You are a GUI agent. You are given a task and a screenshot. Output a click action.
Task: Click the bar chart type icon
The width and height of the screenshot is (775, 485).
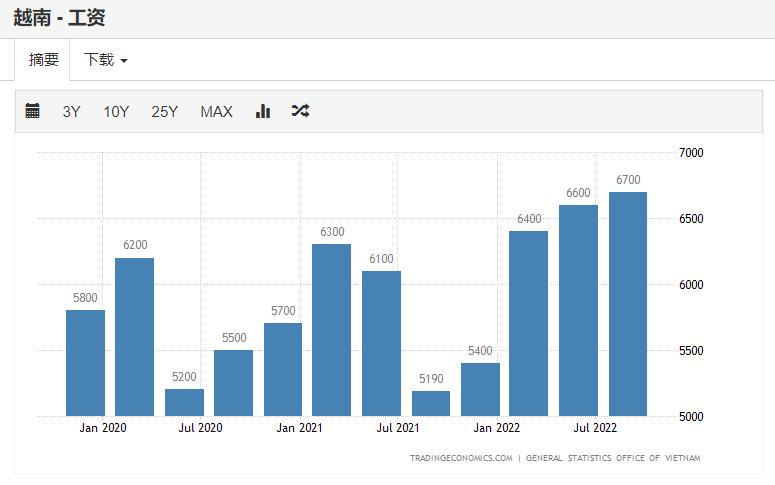263,111
